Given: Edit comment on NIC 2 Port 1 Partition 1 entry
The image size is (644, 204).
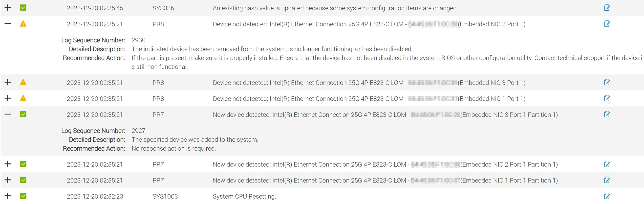Looking at the screenshot, I should (607, 164).
